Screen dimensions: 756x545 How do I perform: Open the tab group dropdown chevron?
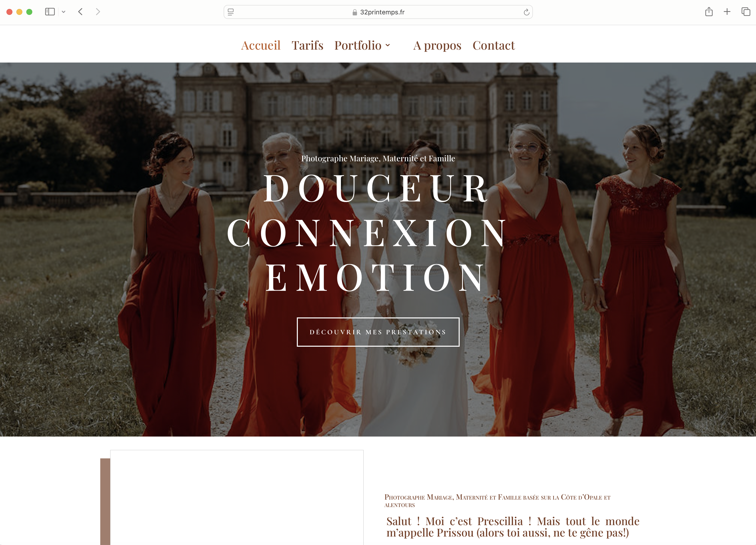click(x=63, y=12)
